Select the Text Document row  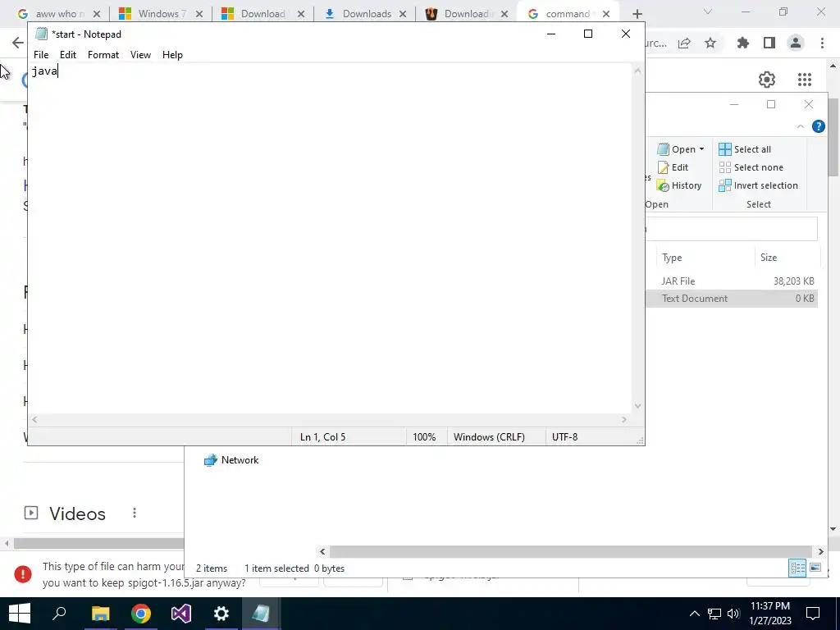pos(732,299)
